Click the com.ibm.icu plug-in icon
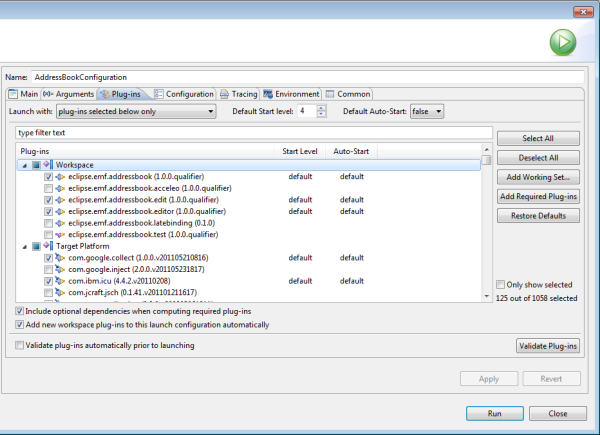This screenshot has width=600, height=435. pos(60,281)
